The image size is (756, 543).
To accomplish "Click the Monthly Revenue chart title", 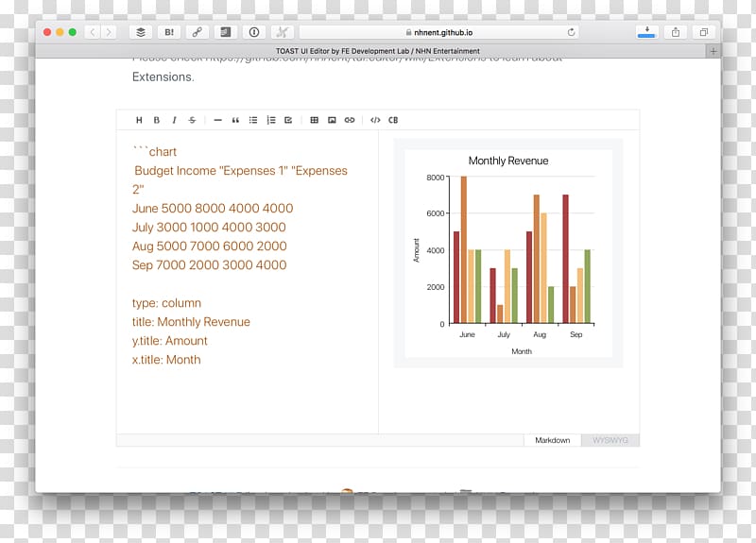I will point(508,161).
